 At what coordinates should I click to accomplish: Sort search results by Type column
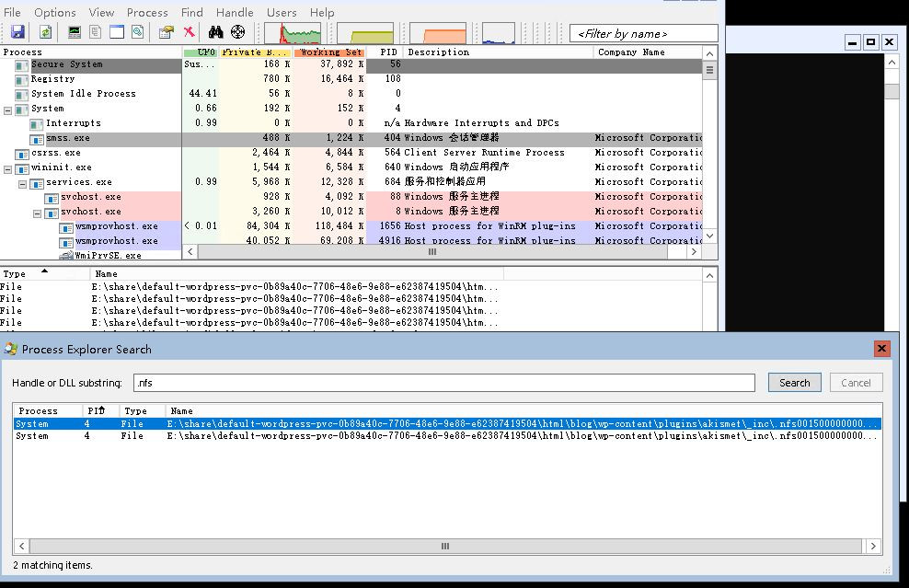click(x=143, y=410)
